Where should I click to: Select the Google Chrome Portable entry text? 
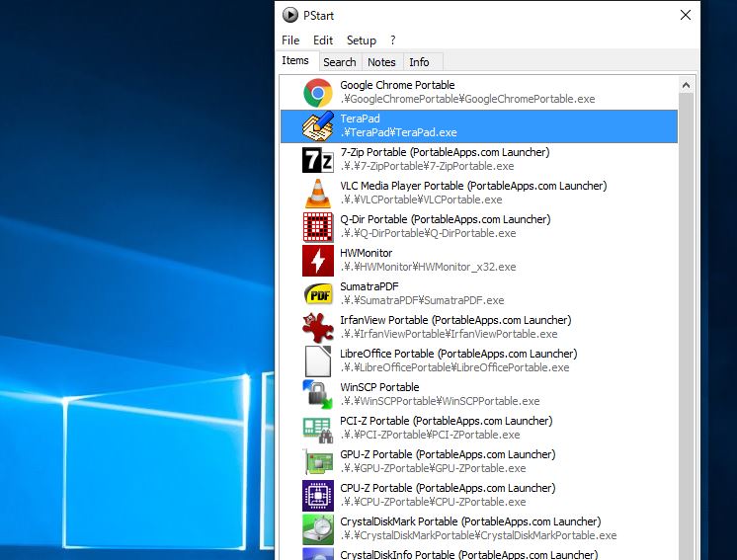[397, 85]
